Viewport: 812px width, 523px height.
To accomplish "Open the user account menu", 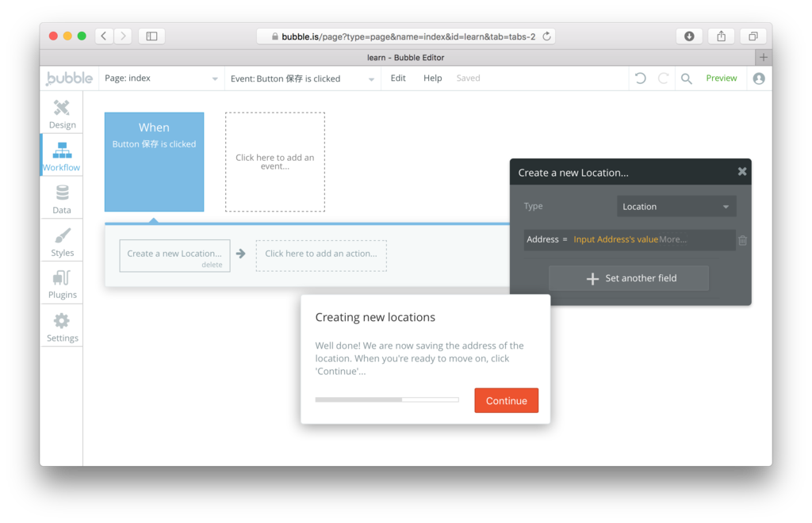I will click(x=759, y=78).
